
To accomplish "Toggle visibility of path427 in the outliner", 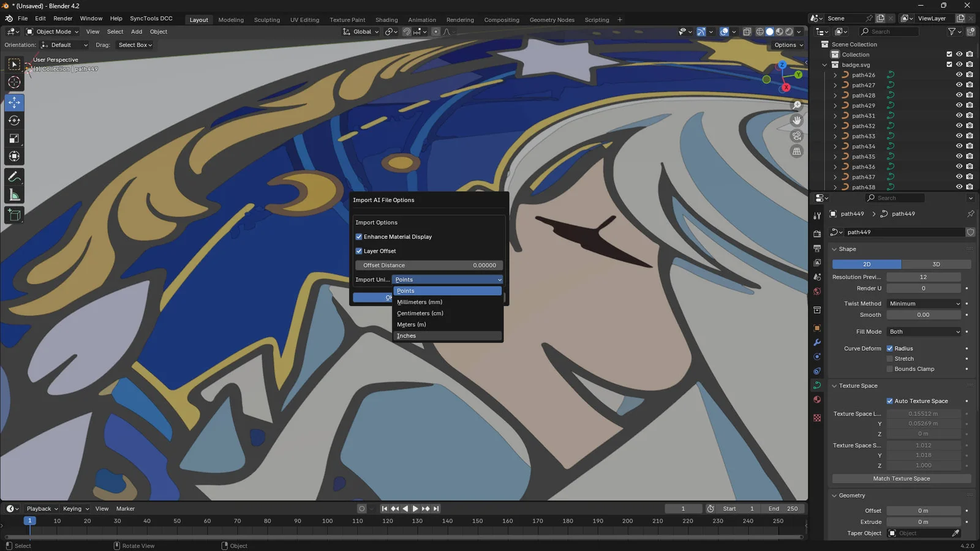I will click(x=959, y=84).
